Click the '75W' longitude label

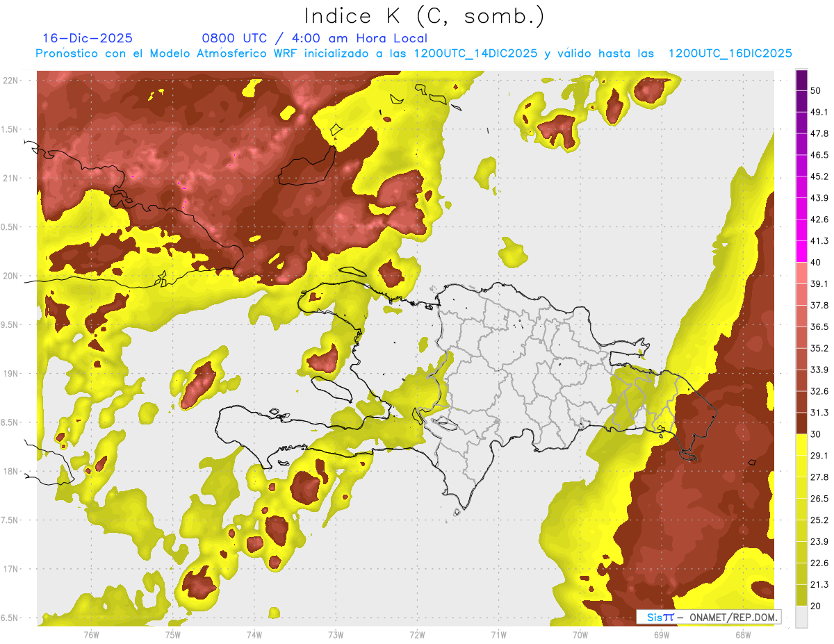click(172, 634)
